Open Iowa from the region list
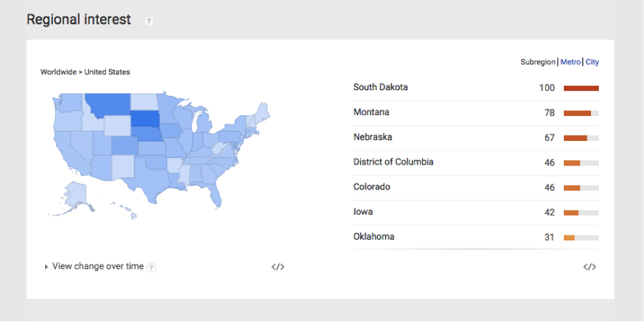The height and width of the screenshot is (322, 644). pos(363,212)
